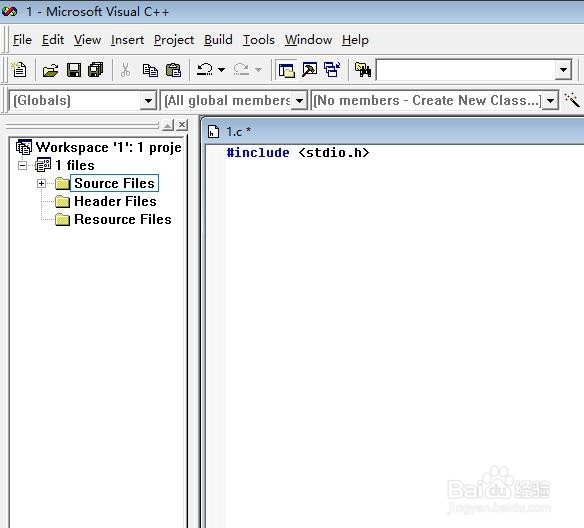Open the Window menu

(x=308, y=39)
